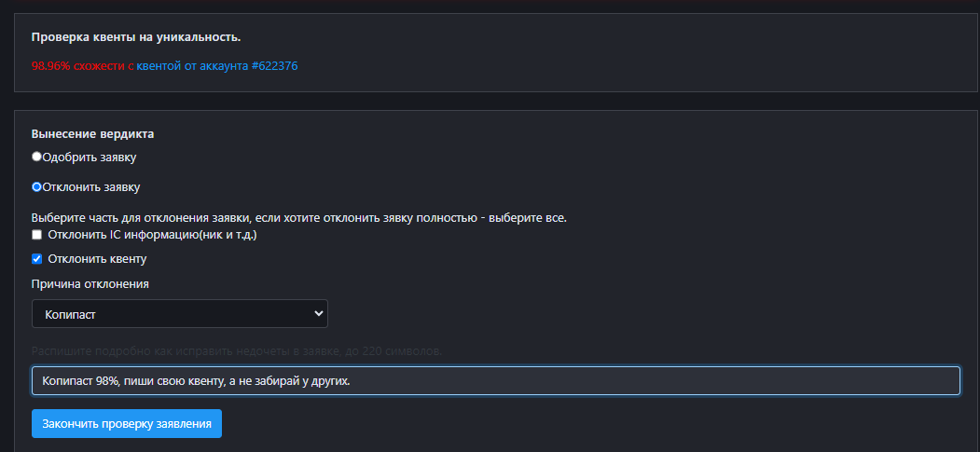Open the "Причина отклонения" dropdown showing Копипаст

(179, 314)
